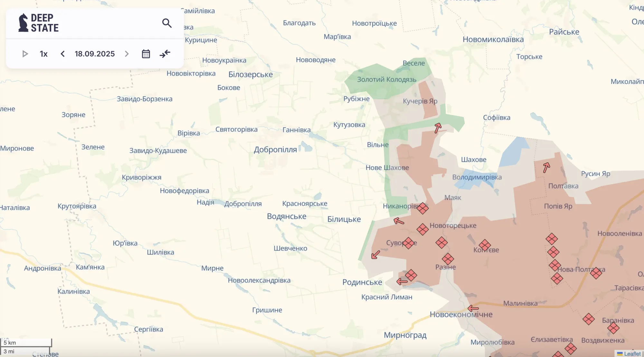
Task: Click the battle marker beside Никанорівка
Action: (x=422, y=208)
